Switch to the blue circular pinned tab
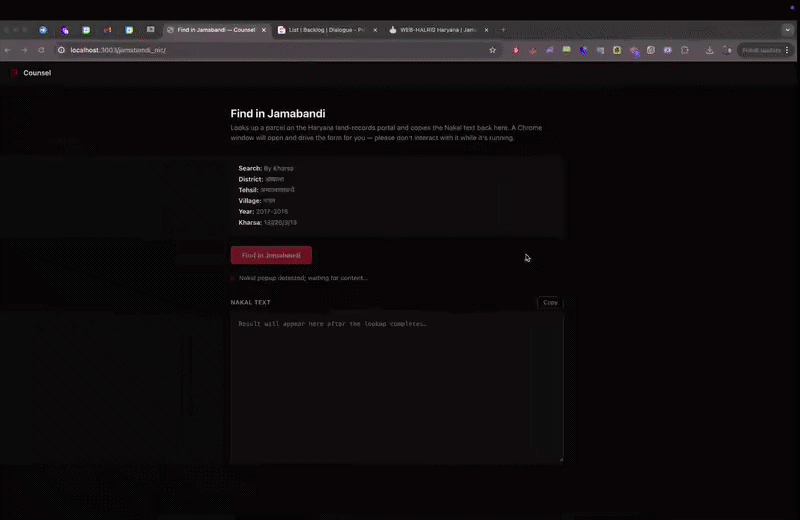Viewport: 800px width, 520px height. 43,30
